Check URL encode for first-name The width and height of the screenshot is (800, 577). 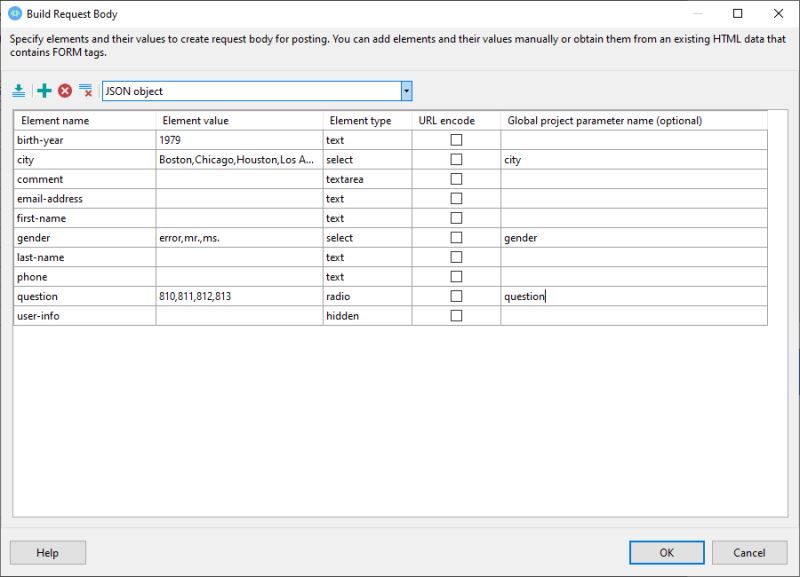456,218
